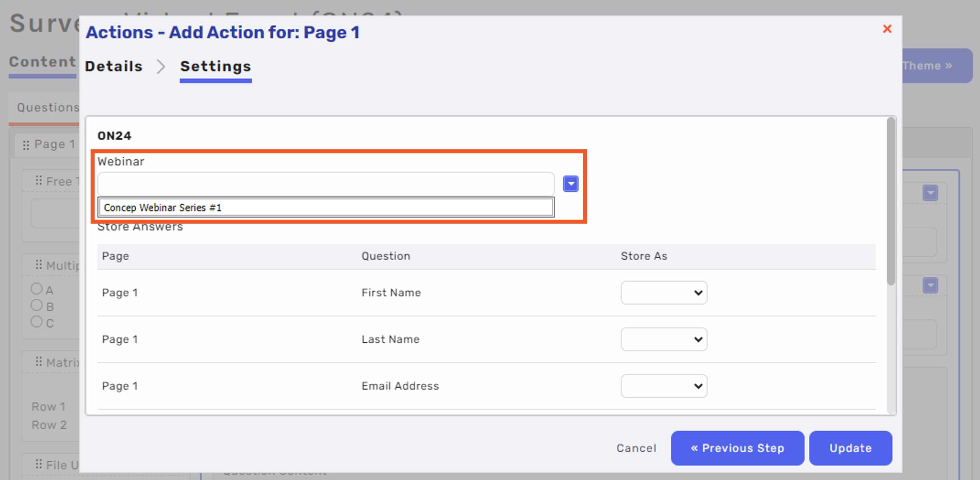The width and height of the screenshot is (980, 480).
Task: Click the ON24 section heading
Action: point(115,136)
